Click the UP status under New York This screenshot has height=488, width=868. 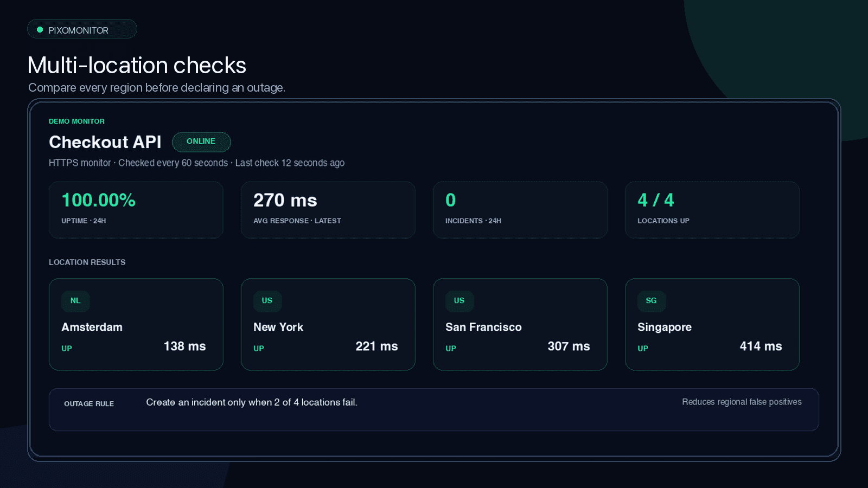click(259, 349)
